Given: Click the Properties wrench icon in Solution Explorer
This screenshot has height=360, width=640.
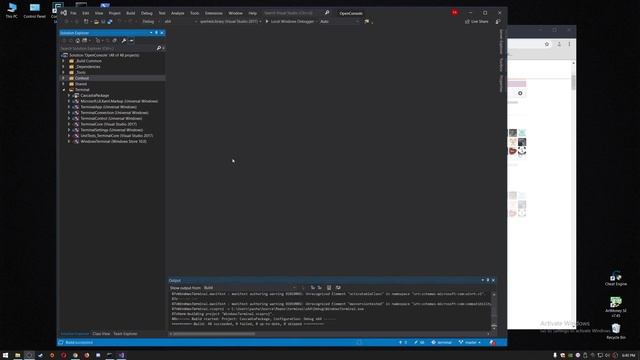Looking at the screenshot, I should (x=124, y=40).
